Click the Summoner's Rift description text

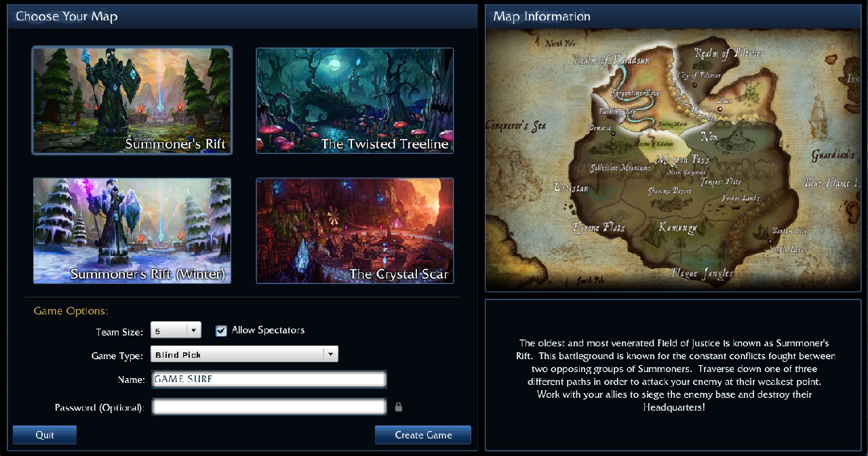tap(673, 375)
